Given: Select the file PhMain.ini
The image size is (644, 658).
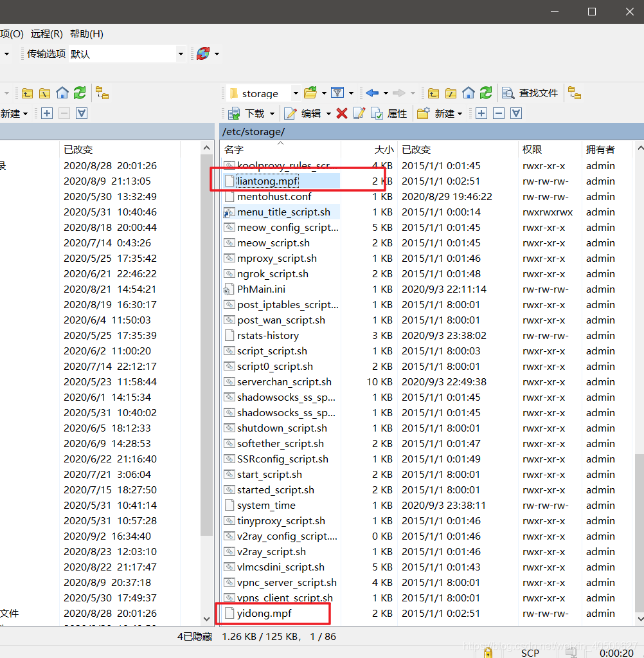Looking at the screenshot, I should (261, 289).
